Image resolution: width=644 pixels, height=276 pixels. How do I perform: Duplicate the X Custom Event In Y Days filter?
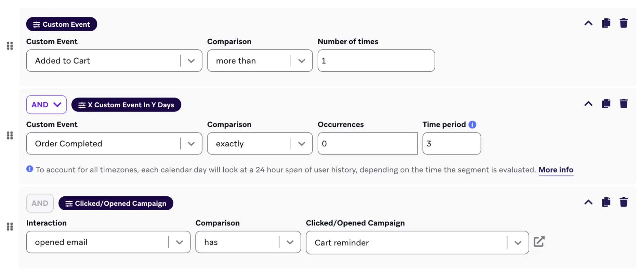[606, 104]
